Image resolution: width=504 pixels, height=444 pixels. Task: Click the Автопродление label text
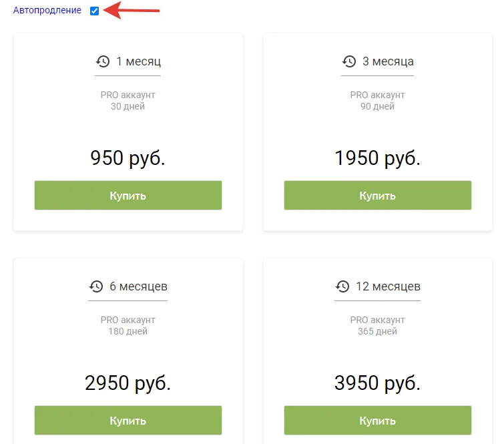(47, 11)
